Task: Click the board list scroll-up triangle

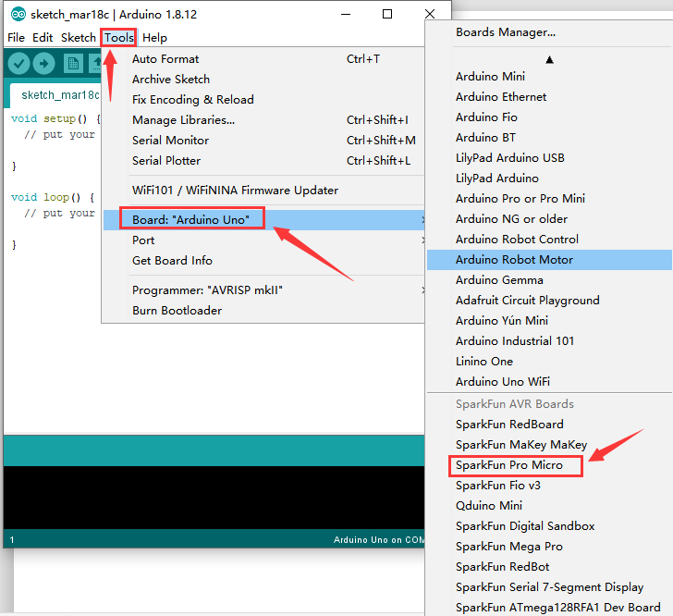Action: tap(549, 60)
